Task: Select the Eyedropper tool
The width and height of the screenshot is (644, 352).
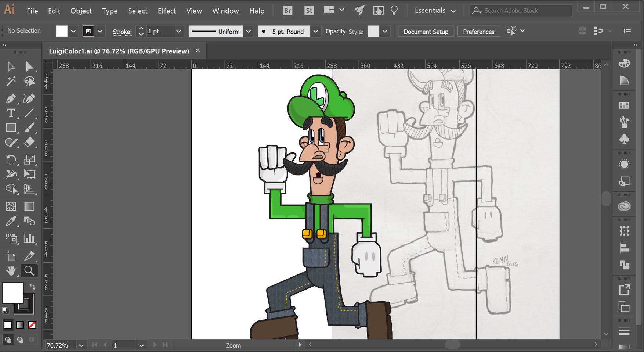Action: tap(11, 221)
